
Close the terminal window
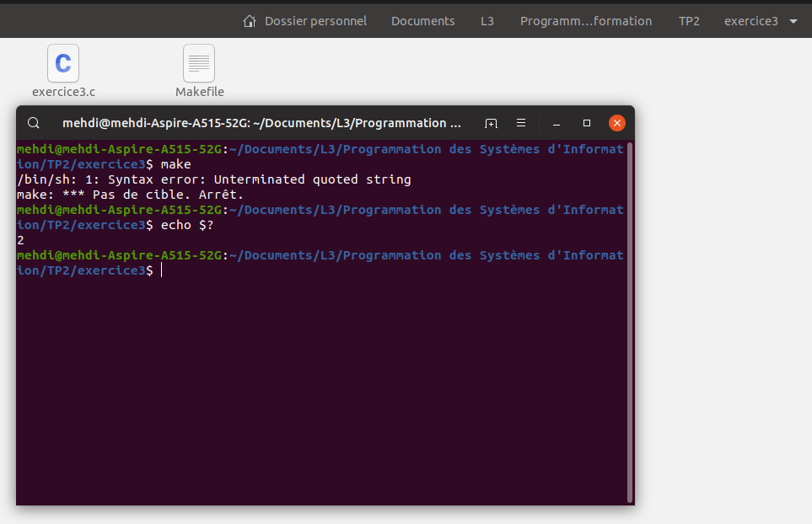(x=616, y=123)
